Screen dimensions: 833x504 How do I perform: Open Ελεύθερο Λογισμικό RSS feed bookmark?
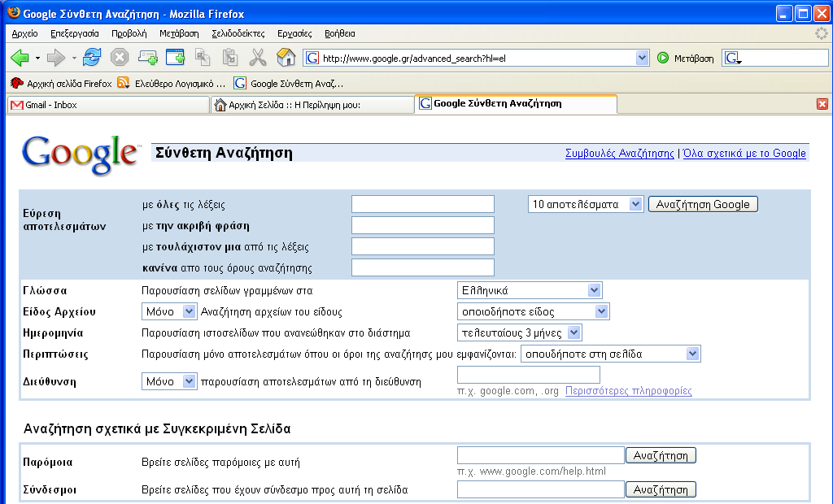[x=172, y=84]
